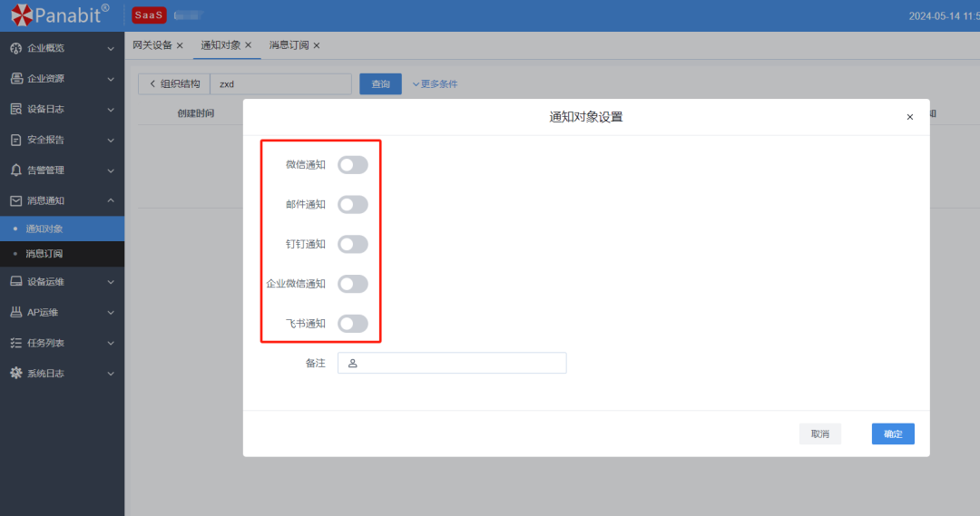Click the search field containing zxd
The image size is (980, 516).
(280, 83)
